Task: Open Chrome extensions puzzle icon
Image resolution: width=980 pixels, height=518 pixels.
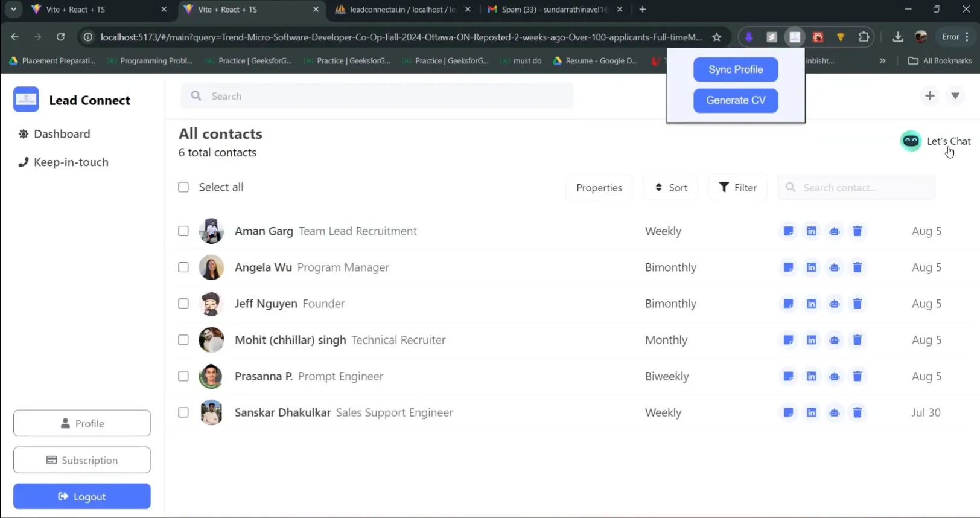Action: click(x=864, y=37)
